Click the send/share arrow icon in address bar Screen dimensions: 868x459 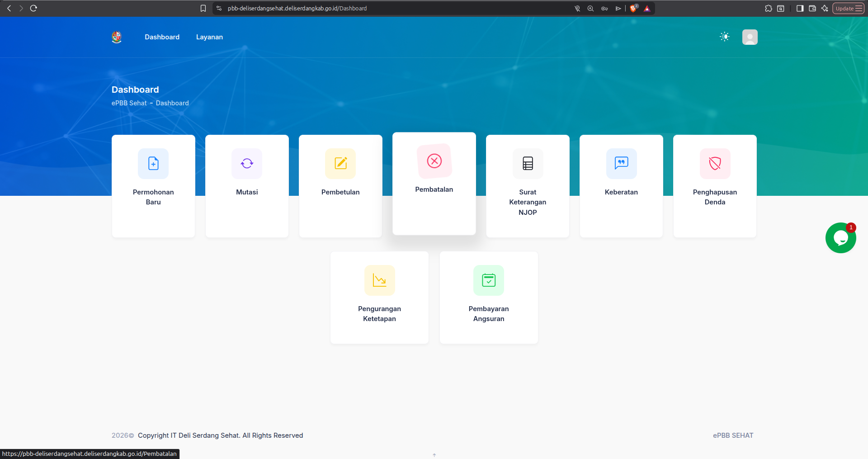(x=618, y=8)
